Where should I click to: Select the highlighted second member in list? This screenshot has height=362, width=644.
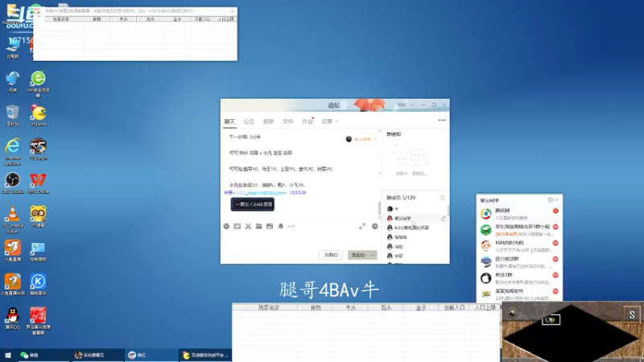pos(415,218)
